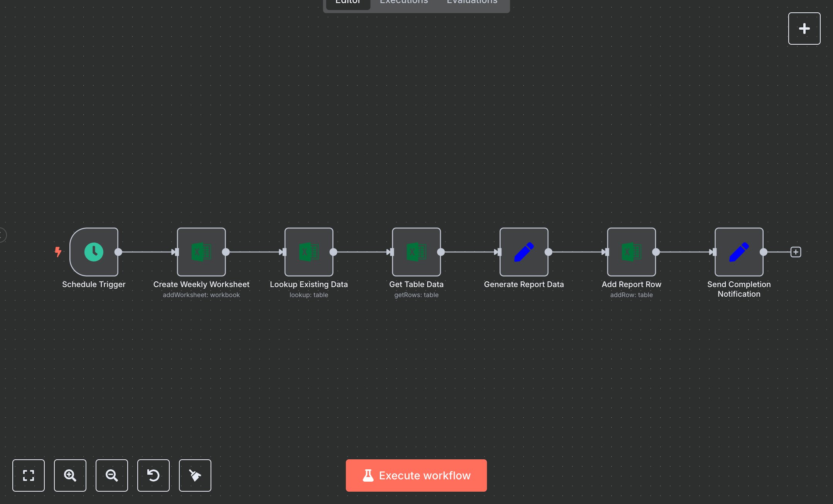Reset the canvas zoom level
The width and height of the screenshot is (833, 504).
click(x=153, y=475)
